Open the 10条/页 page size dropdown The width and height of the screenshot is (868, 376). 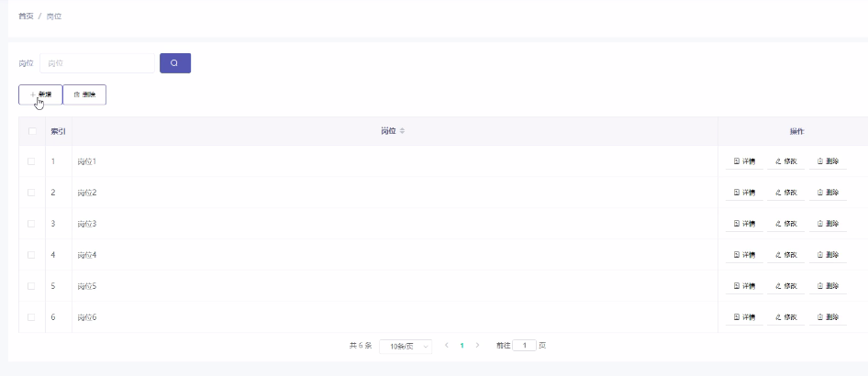[x=406, y=346]
